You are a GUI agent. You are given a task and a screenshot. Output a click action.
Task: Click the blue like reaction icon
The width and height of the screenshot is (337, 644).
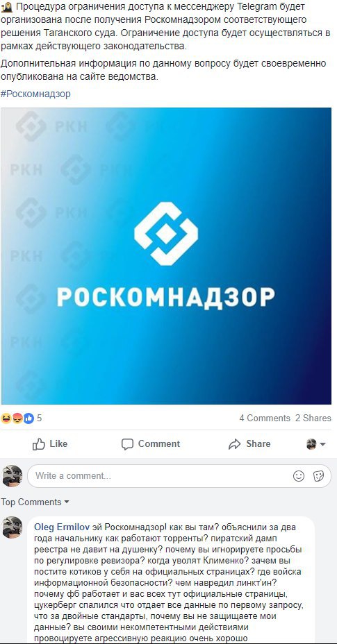point(28,418)
